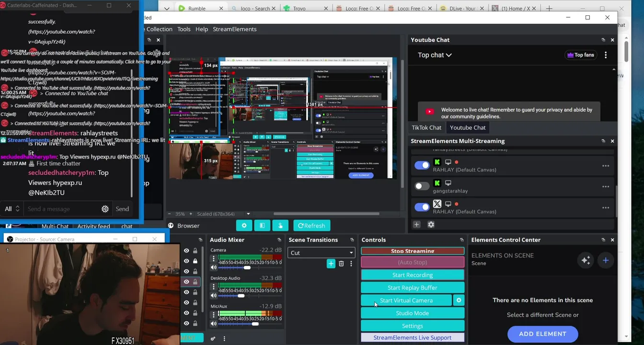Open Audio Mixer bottom three-dots menu
The width and height of the screenshot is (644, 345).
[224, 338]
